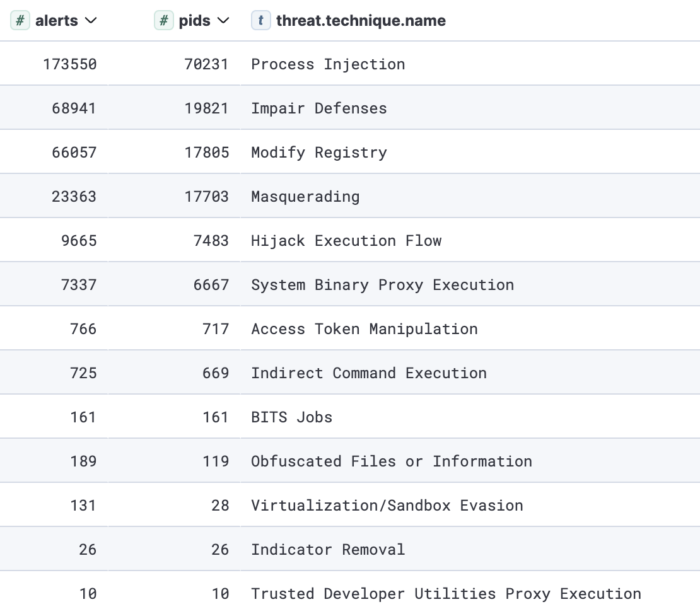Click the pids value 70231
The height and width of the screenshot is (614, 700).
click(206, 64)
